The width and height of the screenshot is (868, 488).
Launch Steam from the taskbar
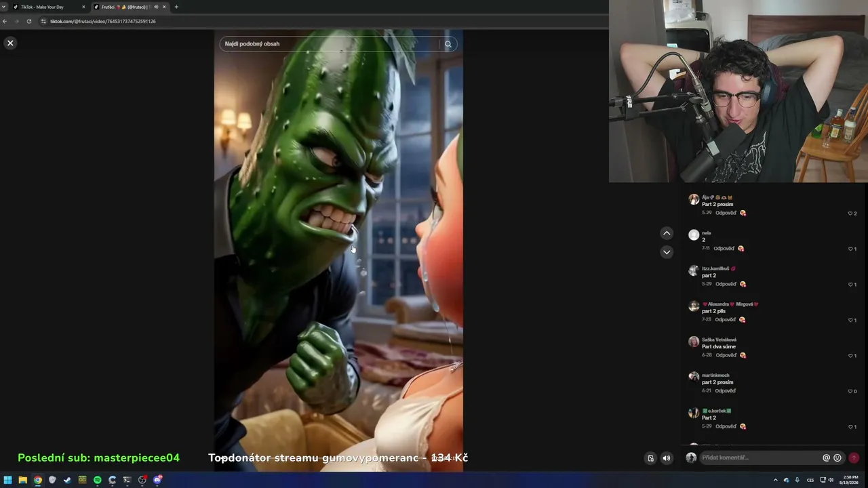pos(67,480)
